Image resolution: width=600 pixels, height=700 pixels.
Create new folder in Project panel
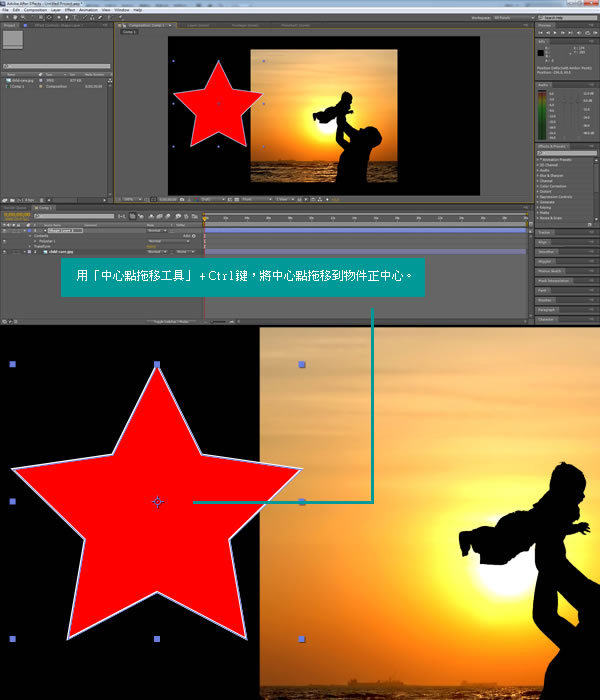[x=12, y=200]
